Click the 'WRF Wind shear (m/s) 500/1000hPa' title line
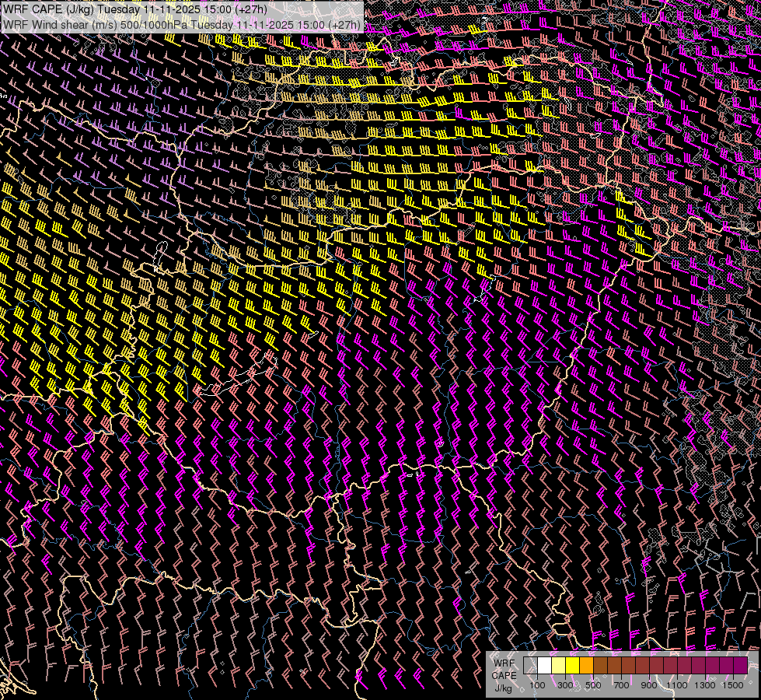Viewport: 761px width, 700px height. click(x=182, y=25)
